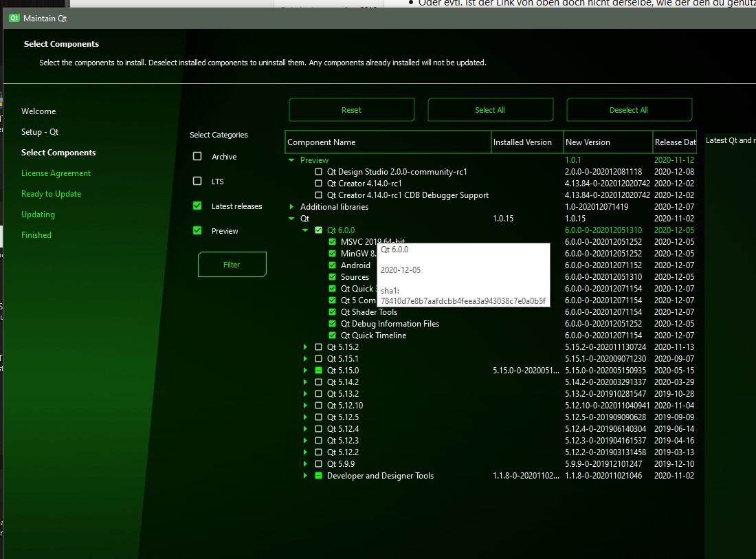Sort by Release Date column header
The height and width of the screenshot is (559, 756).
tap(675, 142)
